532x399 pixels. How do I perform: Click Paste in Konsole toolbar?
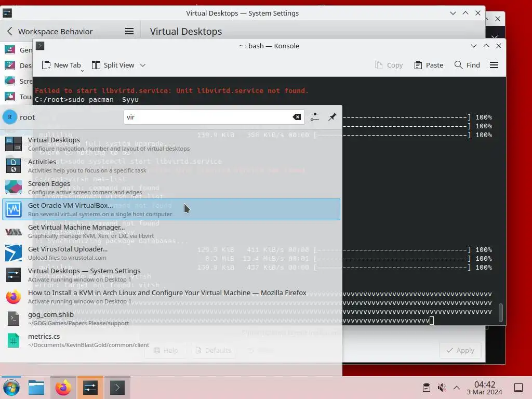click(429, 65)
